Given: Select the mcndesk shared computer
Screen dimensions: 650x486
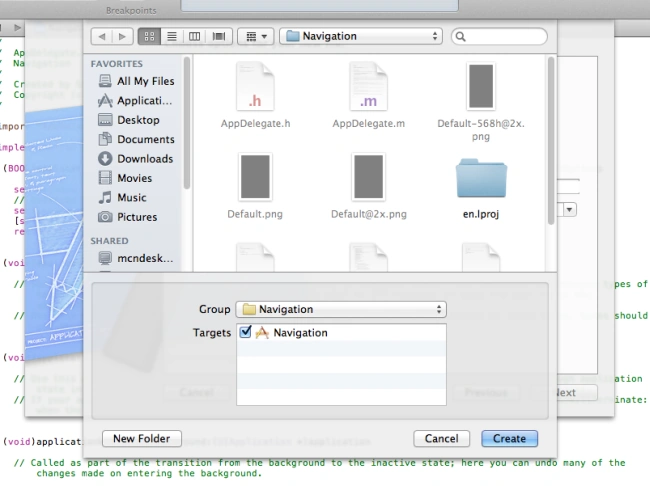Looking at the screenshot, I should point(136,258).
